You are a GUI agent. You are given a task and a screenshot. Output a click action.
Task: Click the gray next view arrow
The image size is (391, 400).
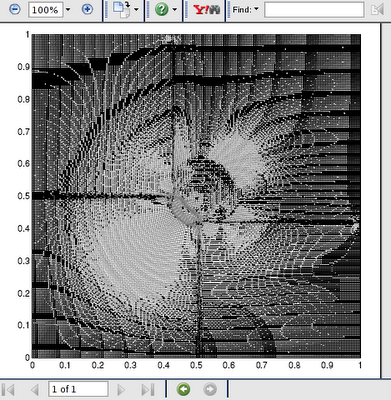point(210,389)
